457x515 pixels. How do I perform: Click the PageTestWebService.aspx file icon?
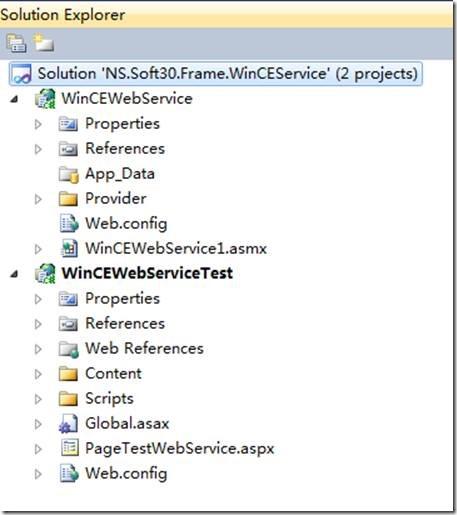tap(70, 448)
